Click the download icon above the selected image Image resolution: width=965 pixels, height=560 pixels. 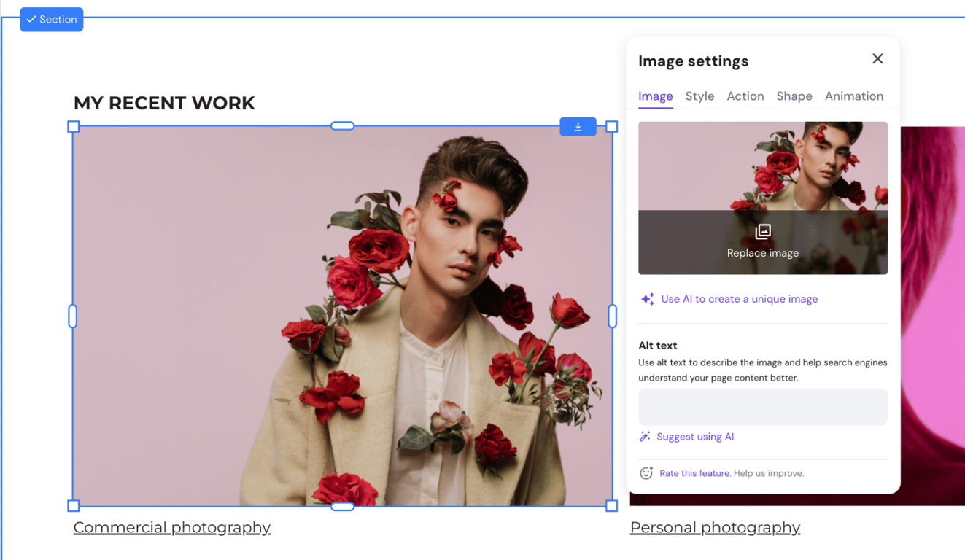coord(578,125)
